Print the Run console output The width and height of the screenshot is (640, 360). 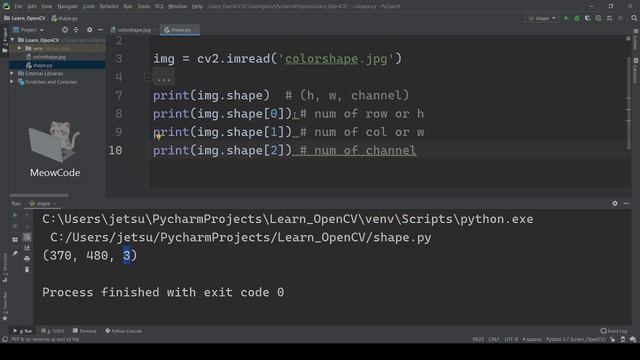(27, 259)
